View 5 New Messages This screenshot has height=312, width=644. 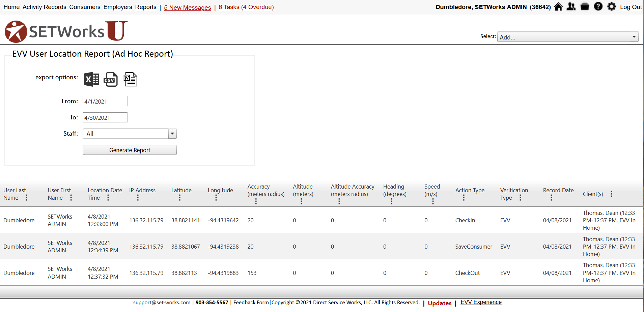(x=188, y=7)
